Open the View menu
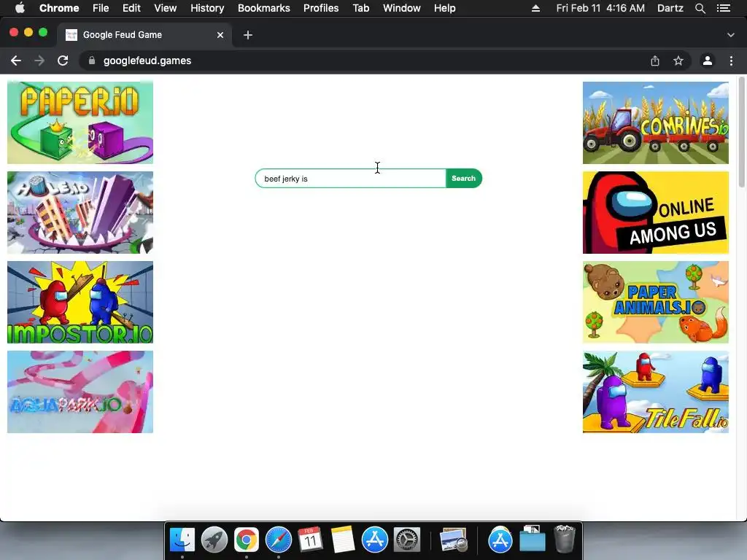The height and width of the screenshot is (560, 747). (166, 8)
